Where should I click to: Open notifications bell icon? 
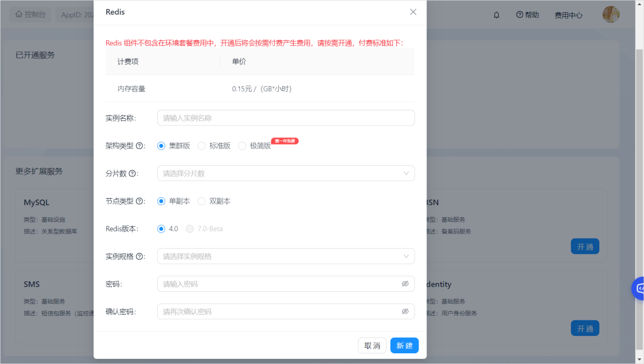click(496, 15)
